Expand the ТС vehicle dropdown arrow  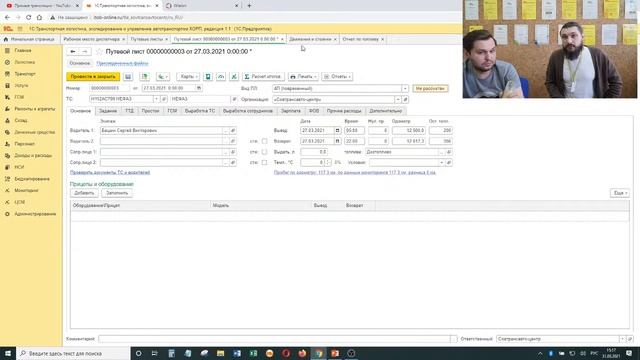click(x=156, y=99)
